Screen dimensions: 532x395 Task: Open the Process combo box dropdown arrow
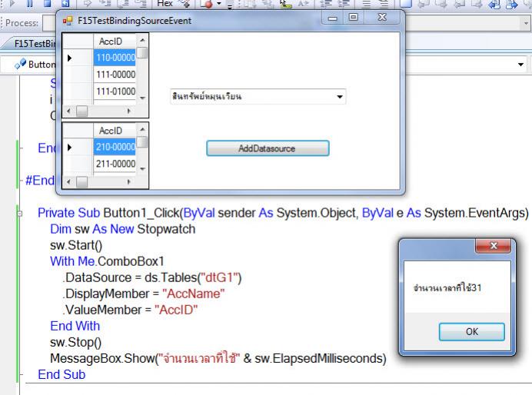click(526, 23)
